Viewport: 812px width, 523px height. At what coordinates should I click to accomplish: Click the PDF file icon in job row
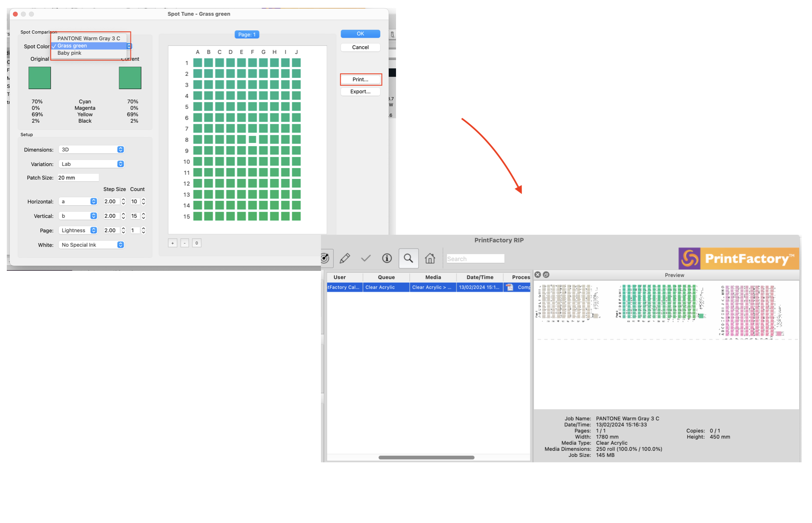(x=510, y=287)
